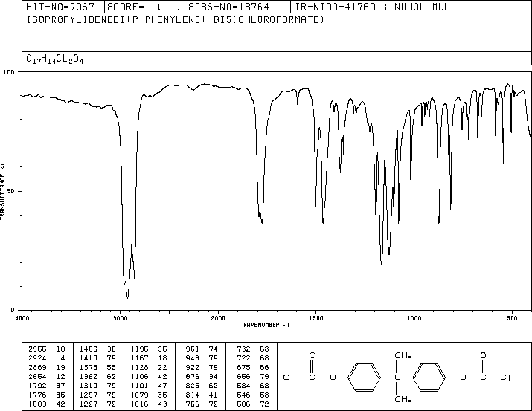The image size is (532, 411).
Task: Click the 1500 tick label on the wavenumber axis
Action: click(x=316, y=318)
